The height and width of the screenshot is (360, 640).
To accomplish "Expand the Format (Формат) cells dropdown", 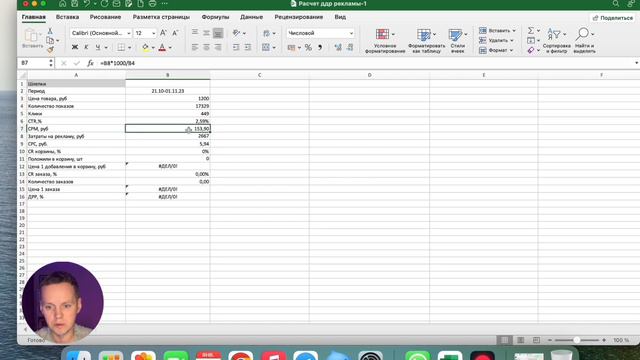I will point(511,50).
